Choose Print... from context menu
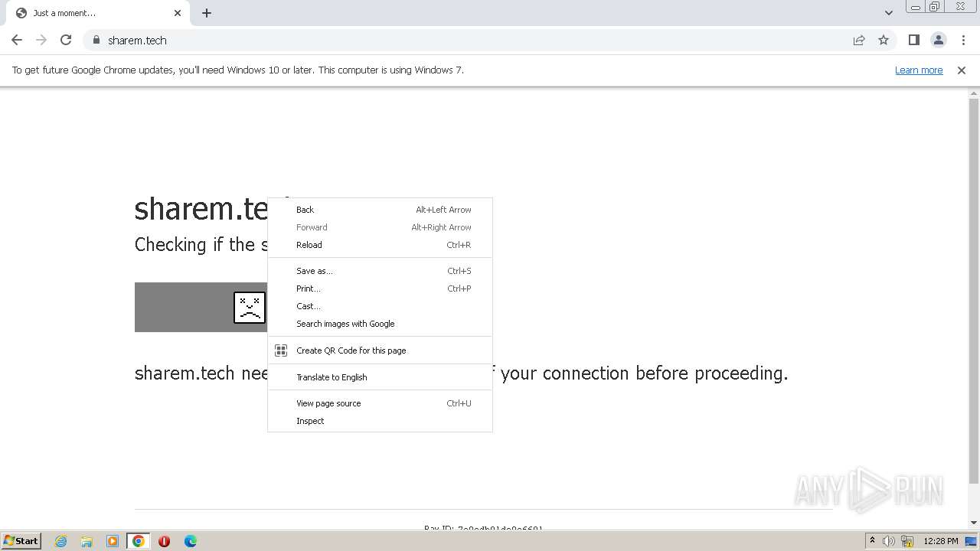The width and height of the screenshot is (980, 551). click(x=380, y=289)
